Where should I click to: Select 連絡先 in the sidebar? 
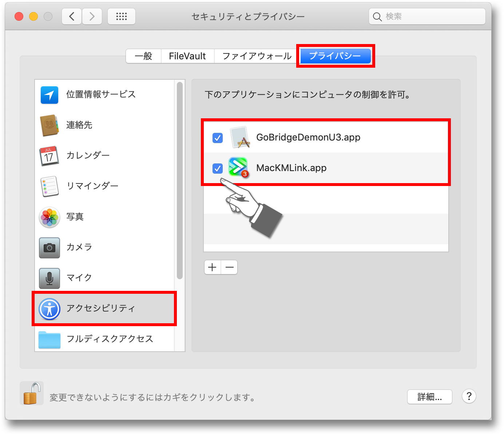105,125
